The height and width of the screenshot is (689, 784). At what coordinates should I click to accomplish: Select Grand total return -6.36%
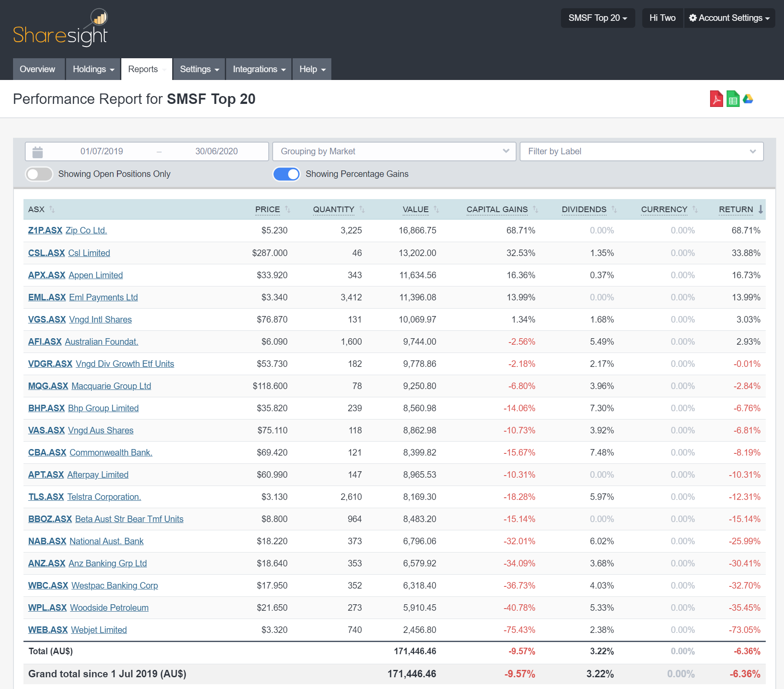click(x=745, y=674)
